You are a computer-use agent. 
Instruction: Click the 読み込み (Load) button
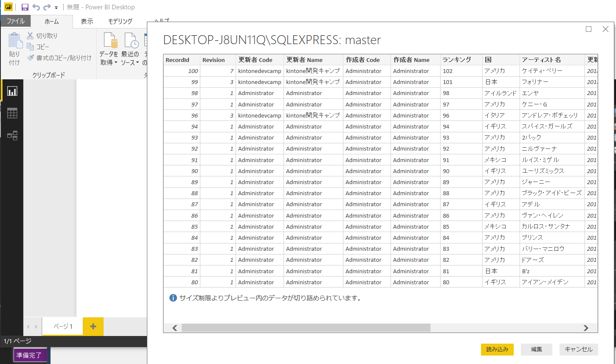click(497, 349)
